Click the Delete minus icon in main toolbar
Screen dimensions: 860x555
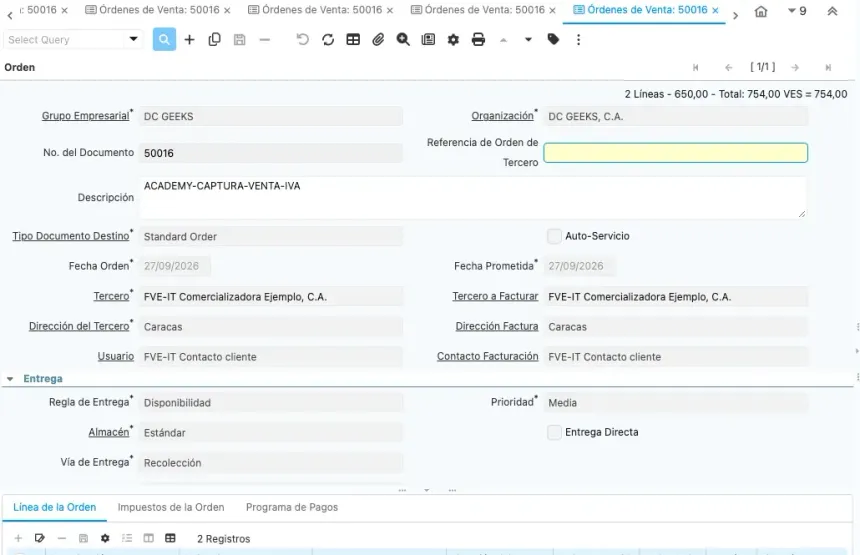[265, 39]
